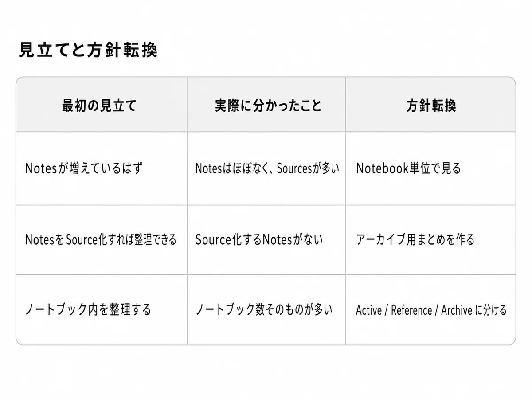Viewport: 532px width, 399px height.
Task: Click the cell Notesはほぼなく、Sourcesが多い
Action: pos(267,169)
